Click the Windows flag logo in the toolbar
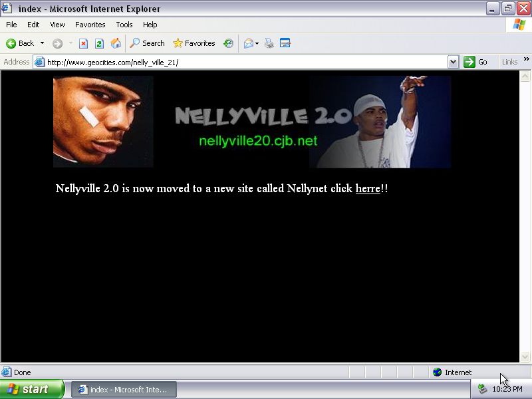 [519, 25]
